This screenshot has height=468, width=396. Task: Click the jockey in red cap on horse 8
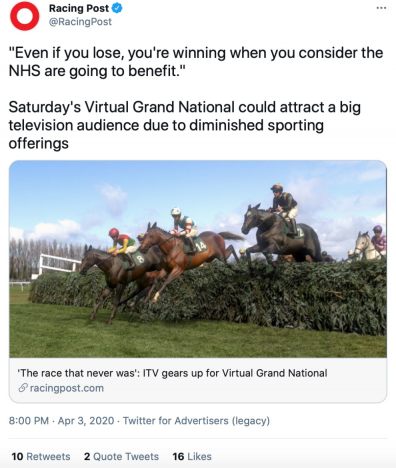(121, 242)
